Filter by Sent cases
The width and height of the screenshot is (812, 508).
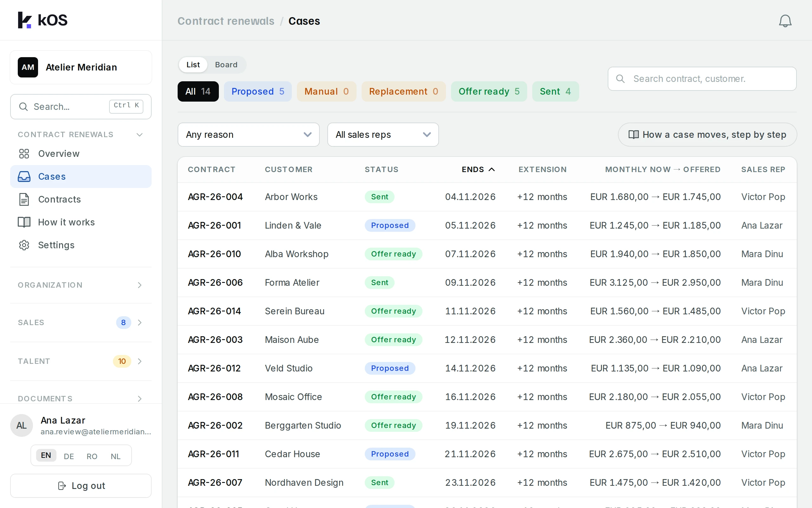[x=555, y=91]
